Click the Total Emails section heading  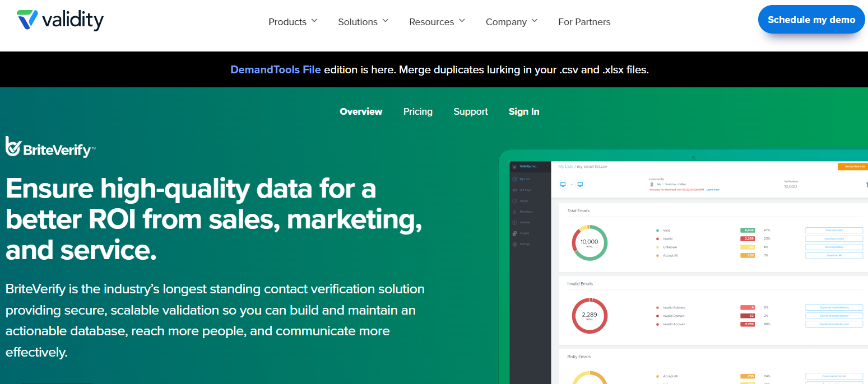(578, 211)
